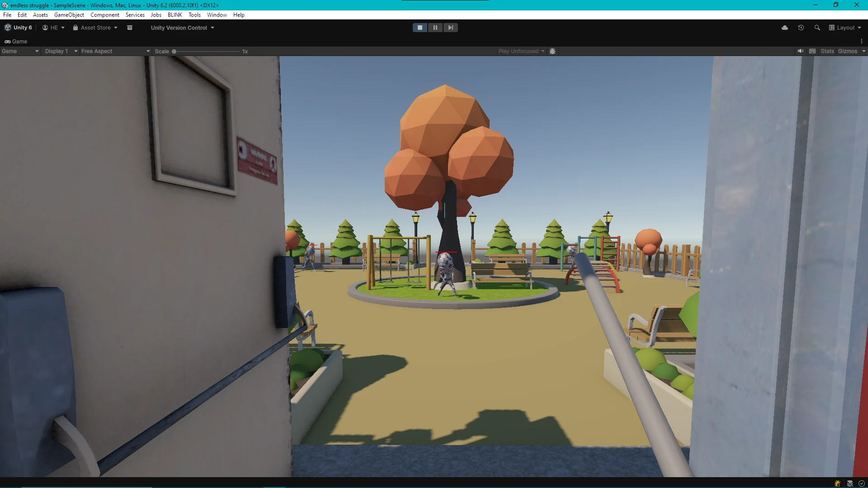Open the Undo History icon

tap(801, 28)
